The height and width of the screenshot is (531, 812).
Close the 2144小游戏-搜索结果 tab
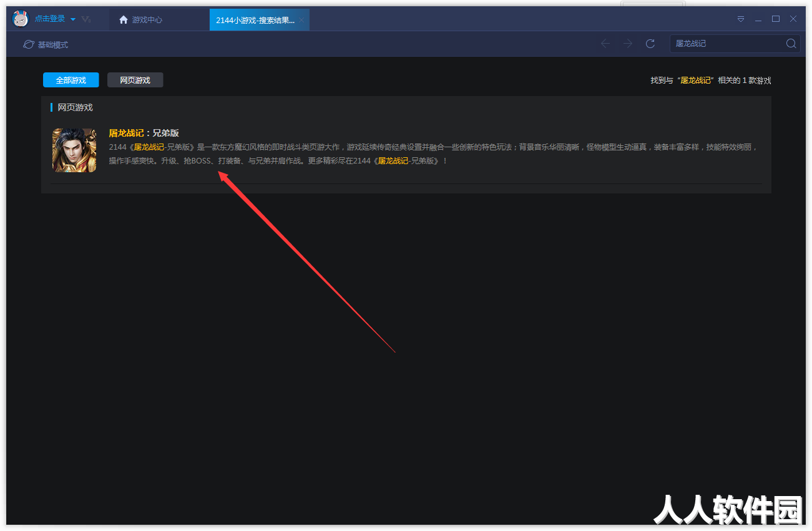point(301,20)
